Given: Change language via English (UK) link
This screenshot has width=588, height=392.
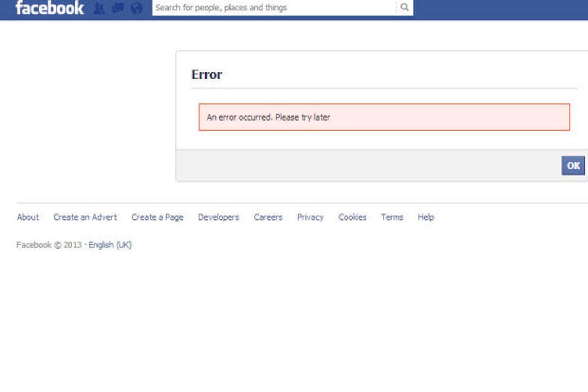Looking at the screenshot, I should pos(110,245).
